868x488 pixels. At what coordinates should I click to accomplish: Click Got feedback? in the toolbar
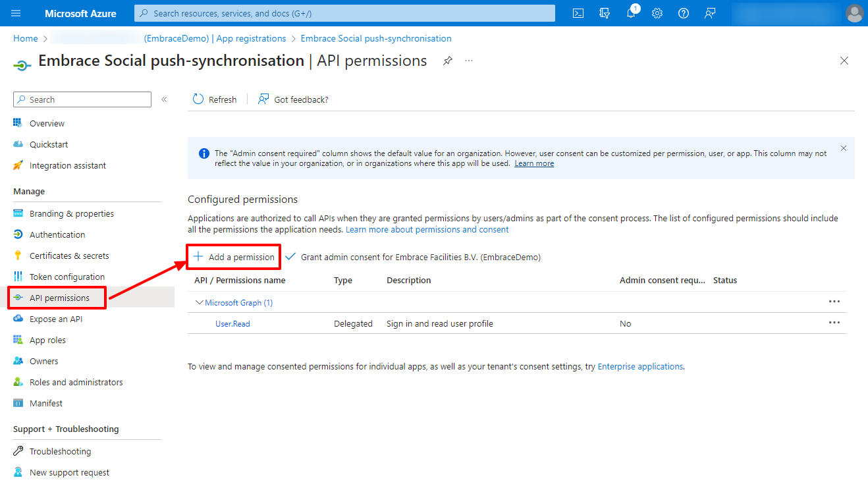click(x=293, y=99)
